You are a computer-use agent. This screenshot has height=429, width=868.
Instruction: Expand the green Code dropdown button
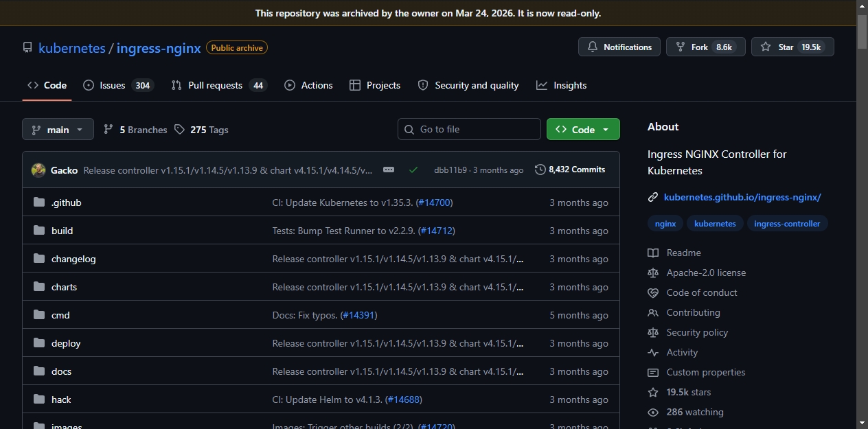pos(583,129)
